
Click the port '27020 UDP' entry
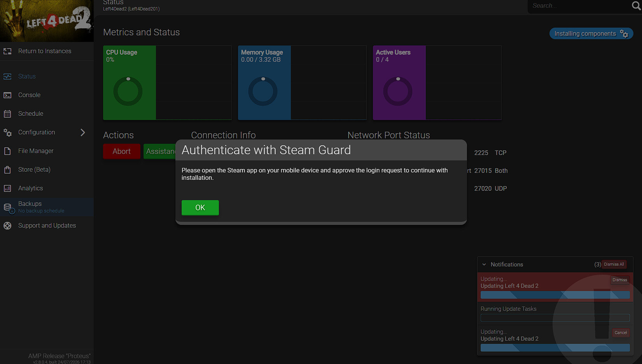pyautogui.click(x=490, y=189)
